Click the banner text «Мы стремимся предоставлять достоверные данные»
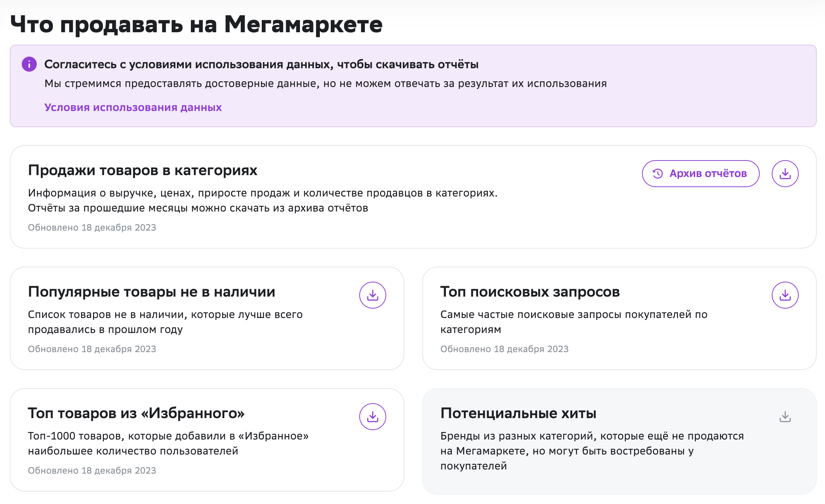This screenshot has height=504, width=825. click(x=325, y=84)
